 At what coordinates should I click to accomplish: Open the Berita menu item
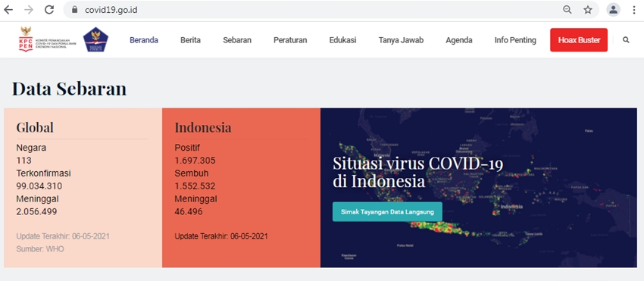(191, 40)
